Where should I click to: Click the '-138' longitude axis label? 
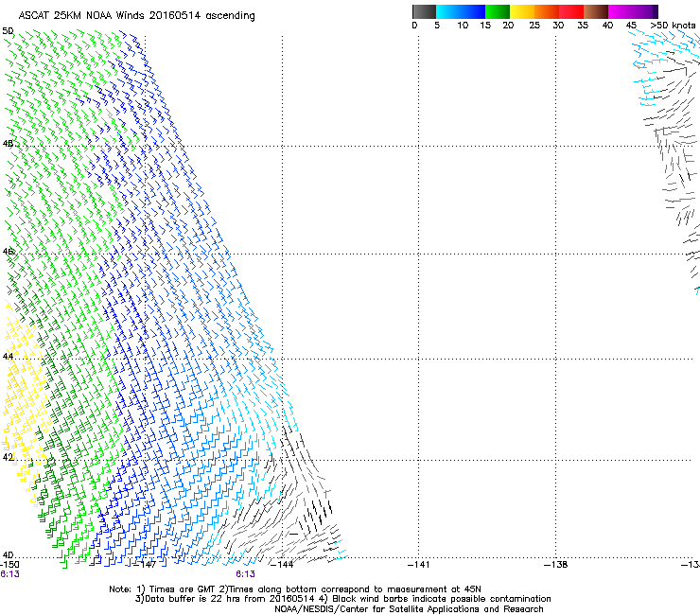(x=555, y=565)
